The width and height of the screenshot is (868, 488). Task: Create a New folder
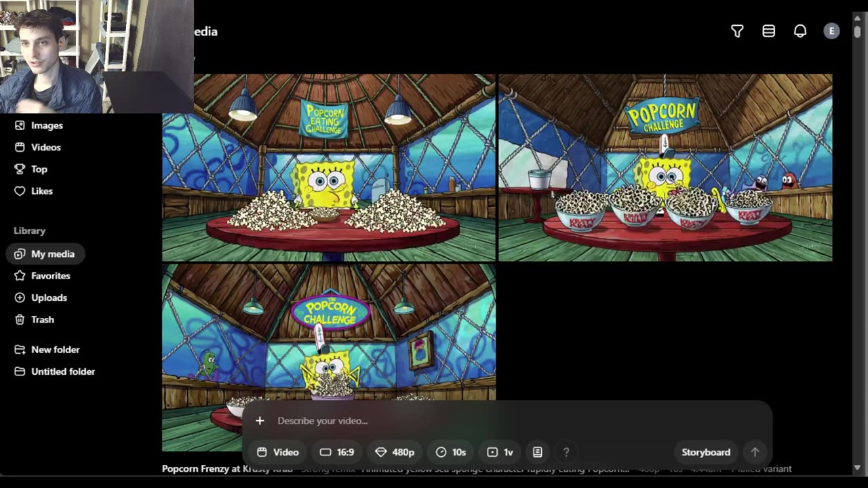55,350
